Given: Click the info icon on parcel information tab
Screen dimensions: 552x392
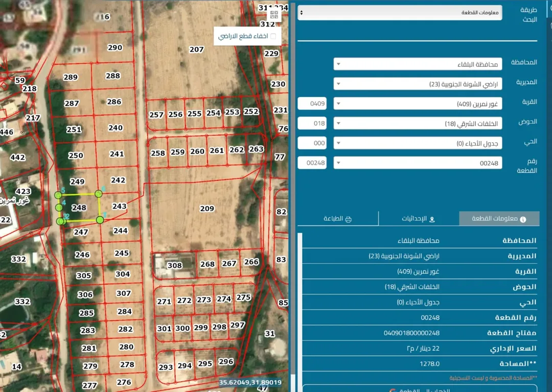Looking at the screenshot, I should pyautogui.click(x=523, y=219).
